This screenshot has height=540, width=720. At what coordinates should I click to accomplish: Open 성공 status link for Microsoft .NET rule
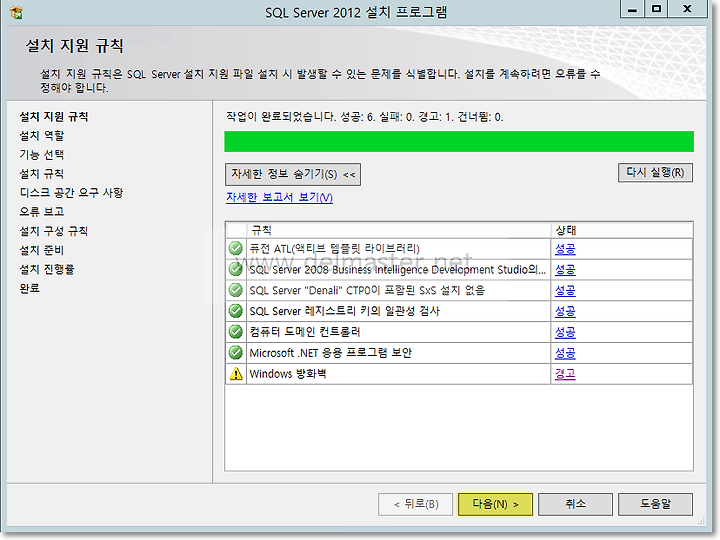[x=565, y=353]
